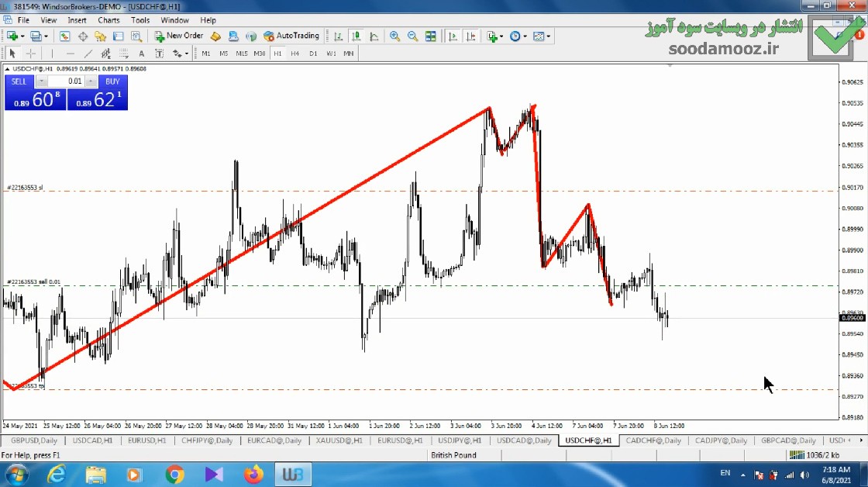Switch timeframe to M5
Image resolution: width=868 pixels, height=487 pixels.
224,54
